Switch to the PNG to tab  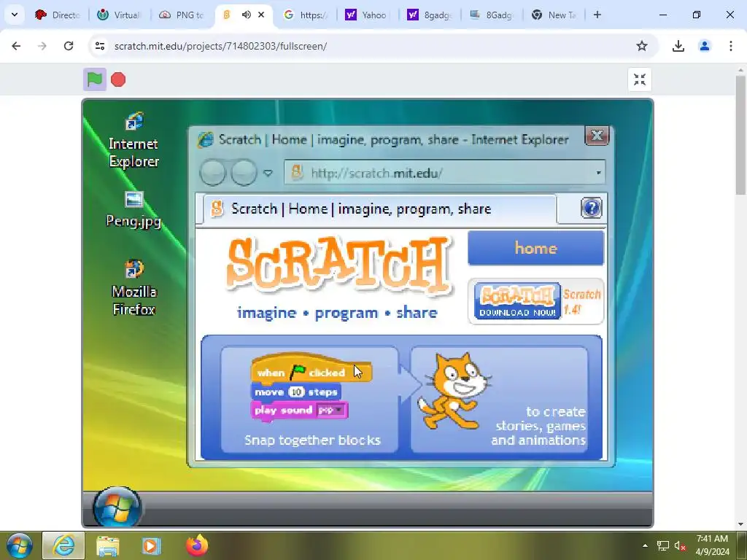(x=182, y=15)
